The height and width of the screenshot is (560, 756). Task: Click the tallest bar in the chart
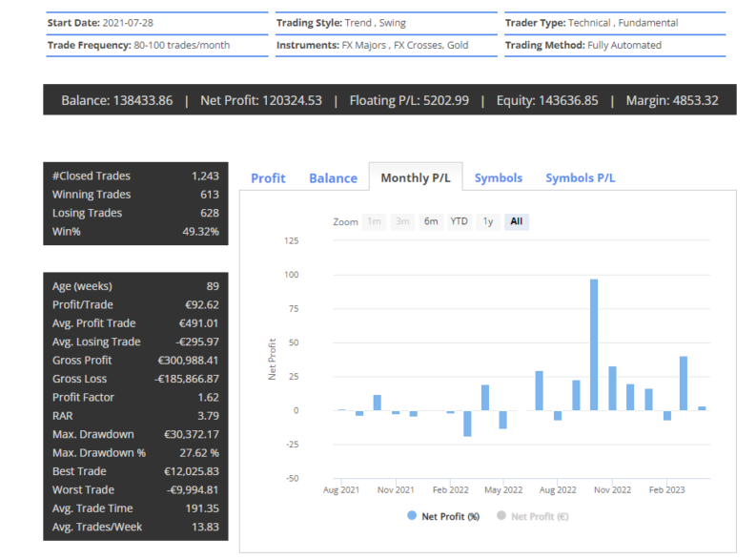594,344
